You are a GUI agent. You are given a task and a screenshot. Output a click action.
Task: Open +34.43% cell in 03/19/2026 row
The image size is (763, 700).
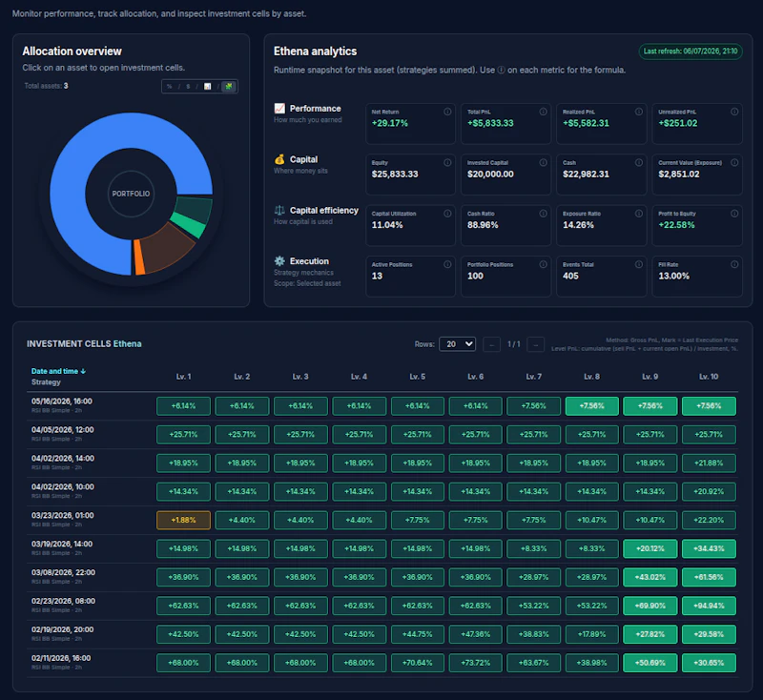709,548
